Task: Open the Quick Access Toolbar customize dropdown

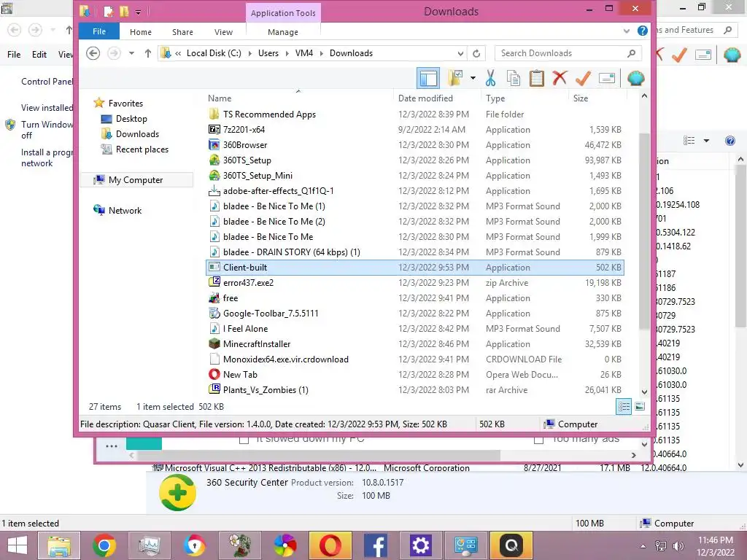Action: (138, 12)
